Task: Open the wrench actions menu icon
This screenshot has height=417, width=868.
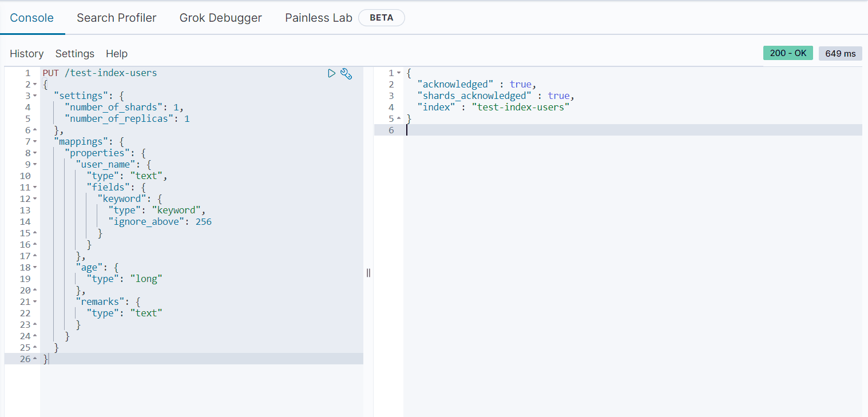Action: click(x=346, y=73)
